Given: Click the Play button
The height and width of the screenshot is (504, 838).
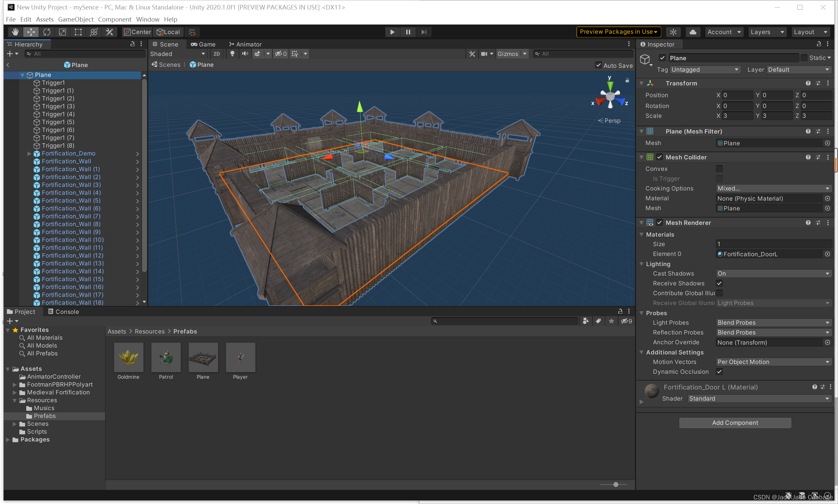Looking at the screenshot, I should pyautogui.click(x=392, y=32).
